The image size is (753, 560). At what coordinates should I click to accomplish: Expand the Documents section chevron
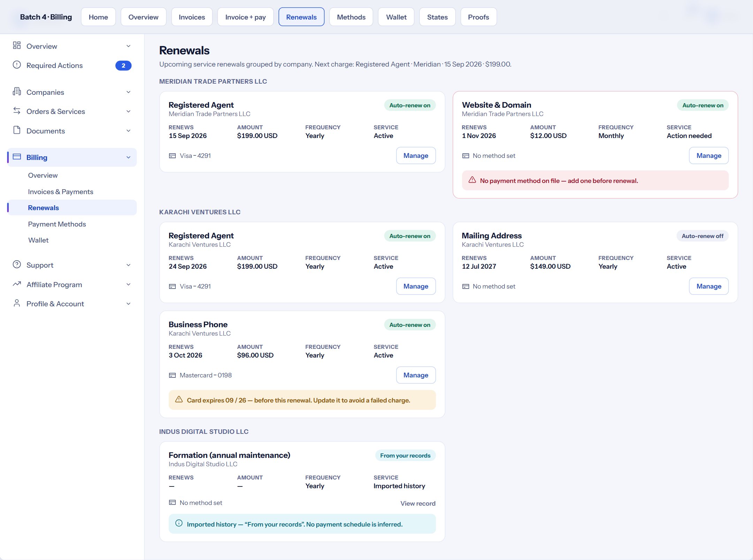[128, 131]
